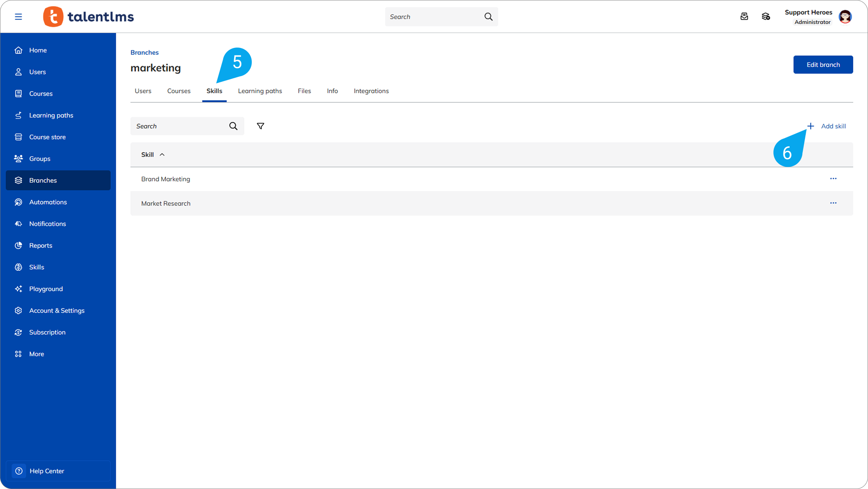Select the Market Research skill
This screenshot has height=489, width=868.
(166, 203)
